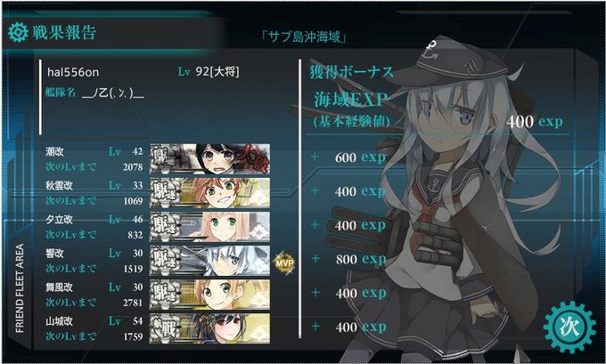Click the 次 gear button
Screen dimensions: 606x364
[x=569, y=327]
